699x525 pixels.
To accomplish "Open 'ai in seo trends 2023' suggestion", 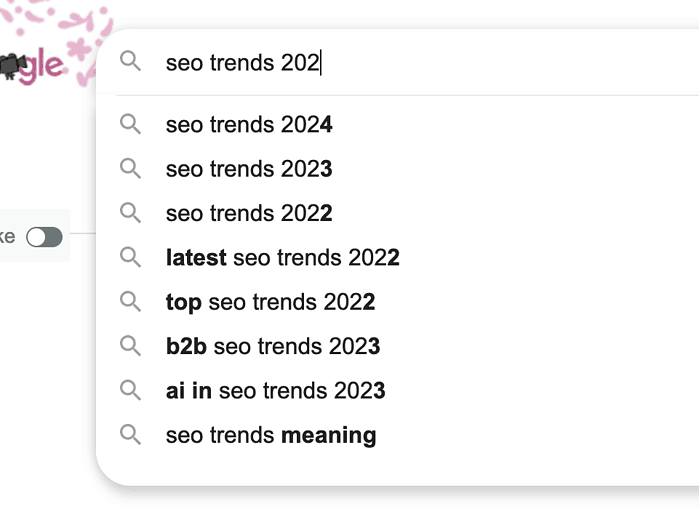I will tap(275, 391).
